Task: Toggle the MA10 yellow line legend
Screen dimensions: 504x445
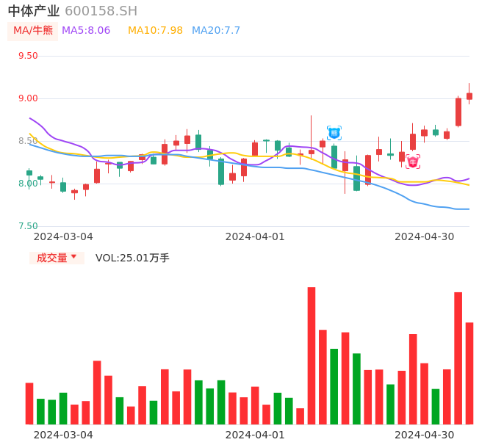Action: 155,31
